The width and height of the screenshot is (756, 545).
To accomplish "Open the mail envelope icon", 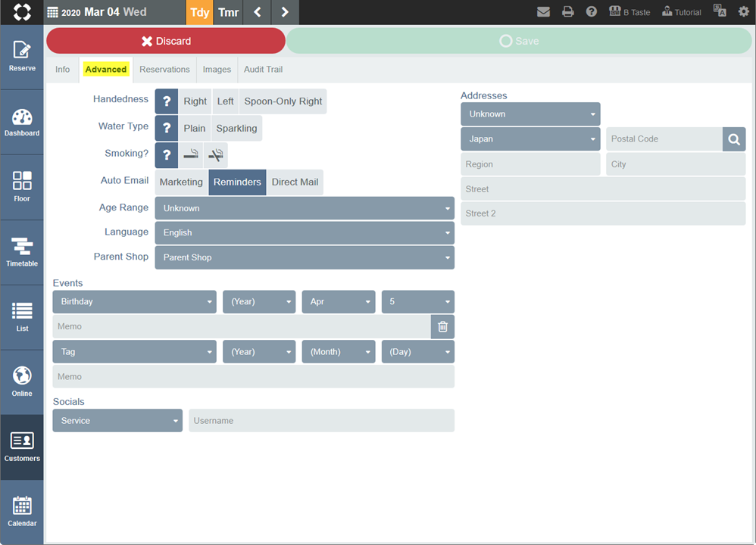I will click(543, 12).
